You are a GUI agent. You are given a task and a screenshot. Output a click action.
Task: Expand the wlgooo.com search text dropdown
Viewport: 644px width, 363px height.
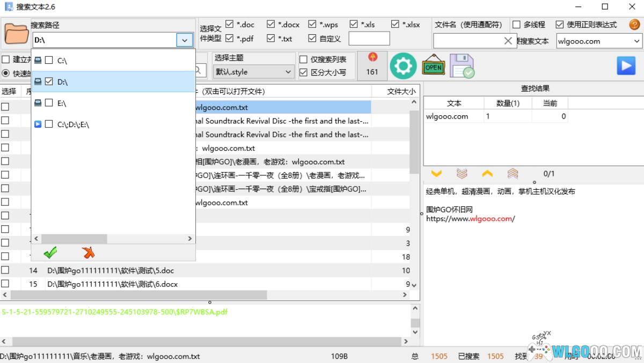pos(636,41)
